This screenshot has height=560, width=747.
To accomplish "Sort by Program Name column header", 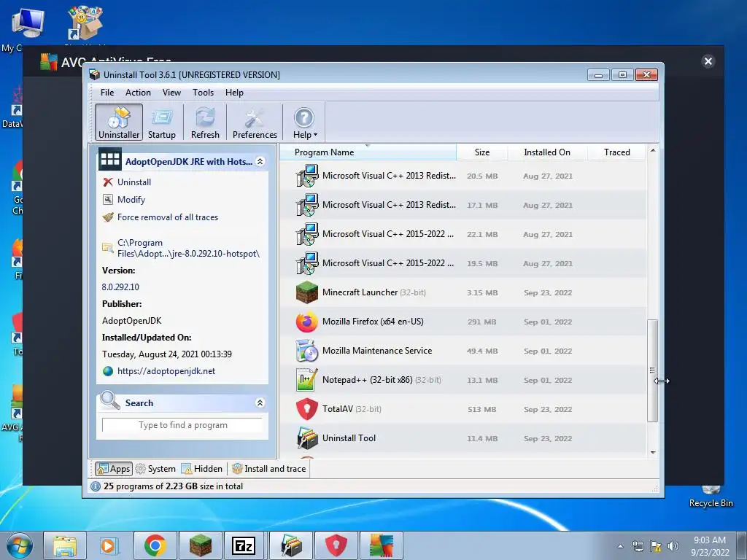I will 368,152.
